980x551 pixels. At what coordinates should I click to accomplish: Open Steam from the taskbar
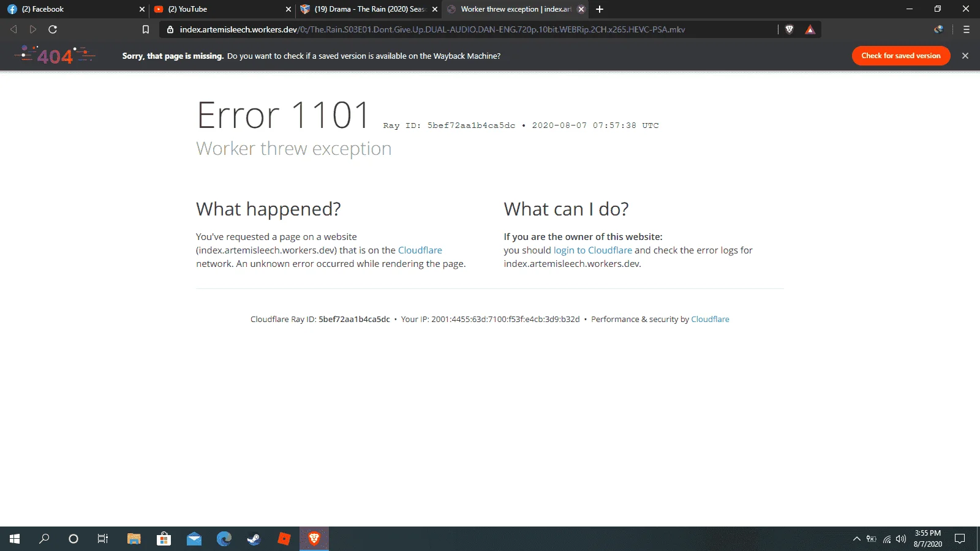[x=254, y=539]
